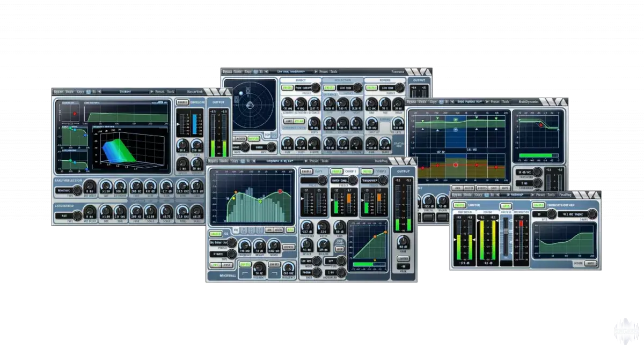Go to next preset in Panorama
The height and width of the screenshot is (350, 644).
pyautogui.click(x=315, y=71)
